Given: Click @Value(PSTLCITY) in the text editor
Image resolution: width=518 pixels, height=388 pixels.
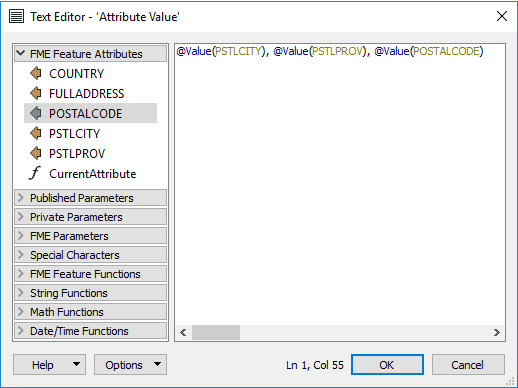Looking at the screenshot, I should (221, 51).
